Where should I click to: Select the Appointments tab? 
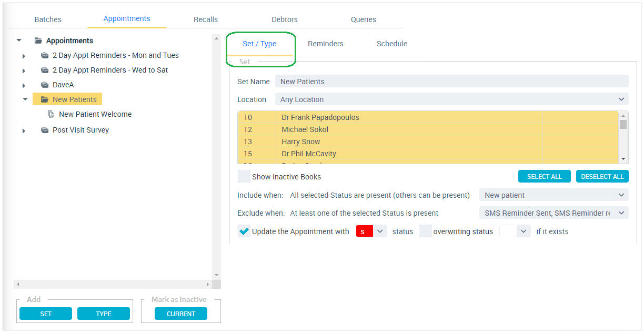(x=127, y=18)
